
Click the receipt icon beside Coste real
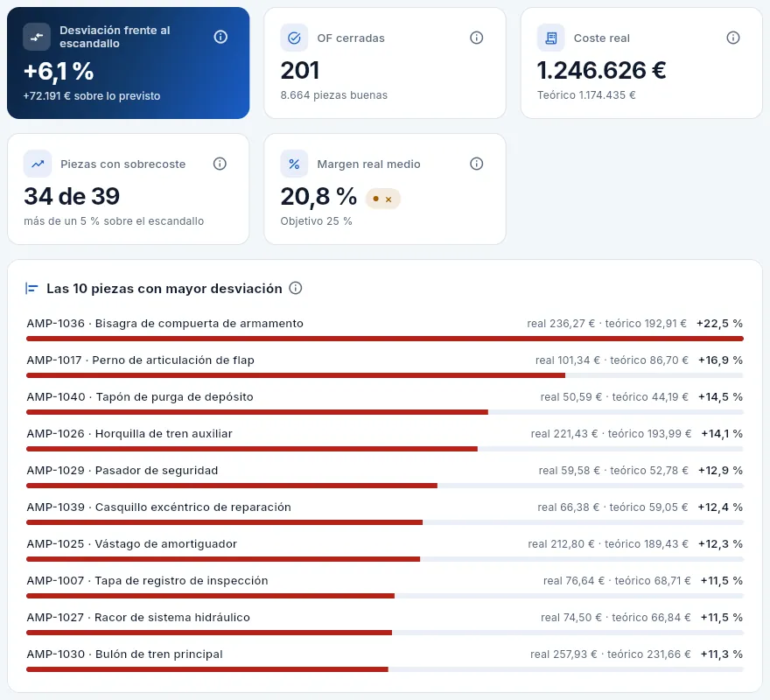coord(551,38)
